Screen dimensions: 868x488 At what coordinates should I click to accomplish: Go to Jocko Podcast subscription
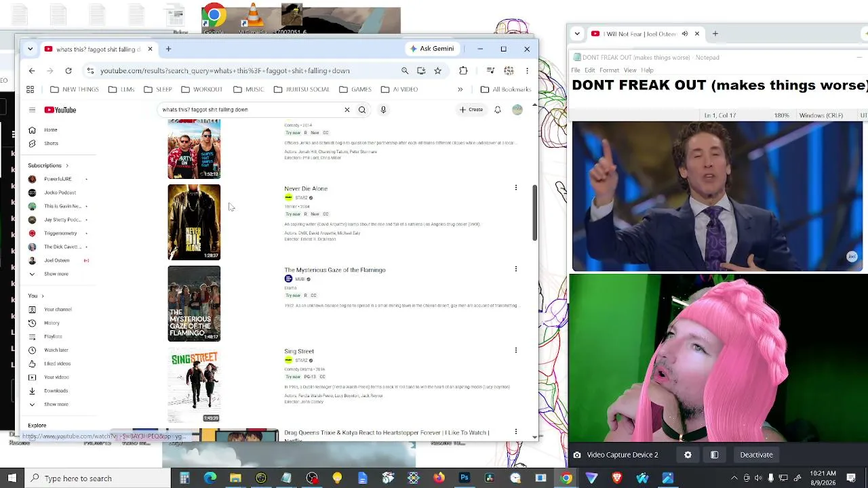coord(60,192)
